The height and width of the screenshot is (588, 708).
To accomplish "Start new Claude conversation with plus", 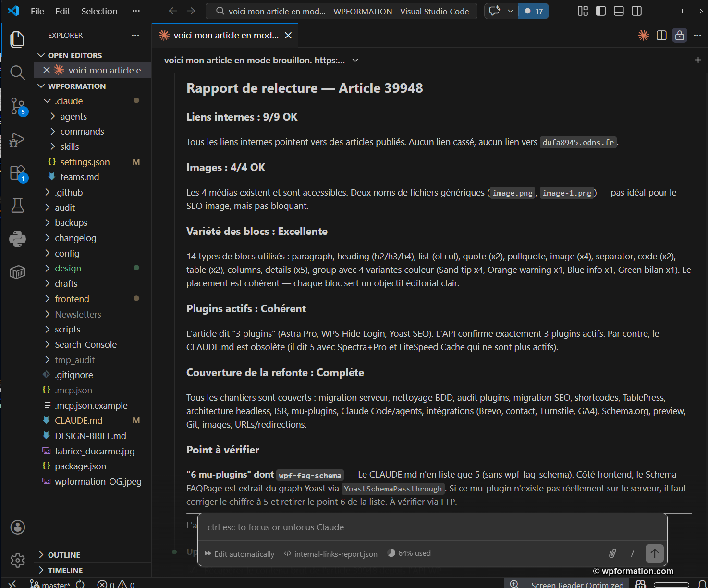I will (698, 60).
